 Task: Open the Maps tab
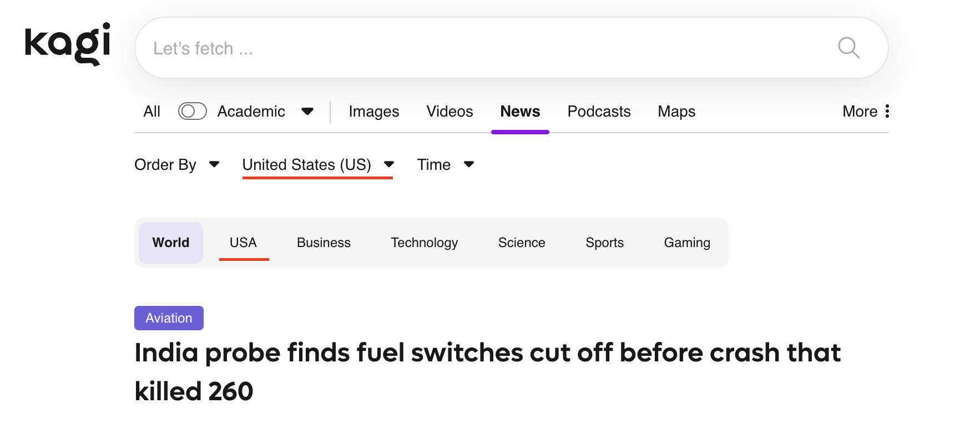(x=676, y=112)
